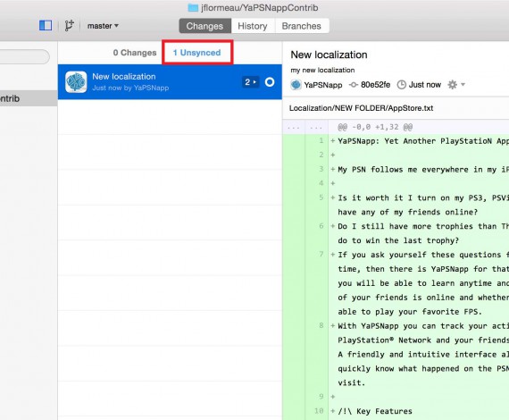Click diff line number 7
Viewport: 509px width, 420px height.
click(x=321, y=254)
